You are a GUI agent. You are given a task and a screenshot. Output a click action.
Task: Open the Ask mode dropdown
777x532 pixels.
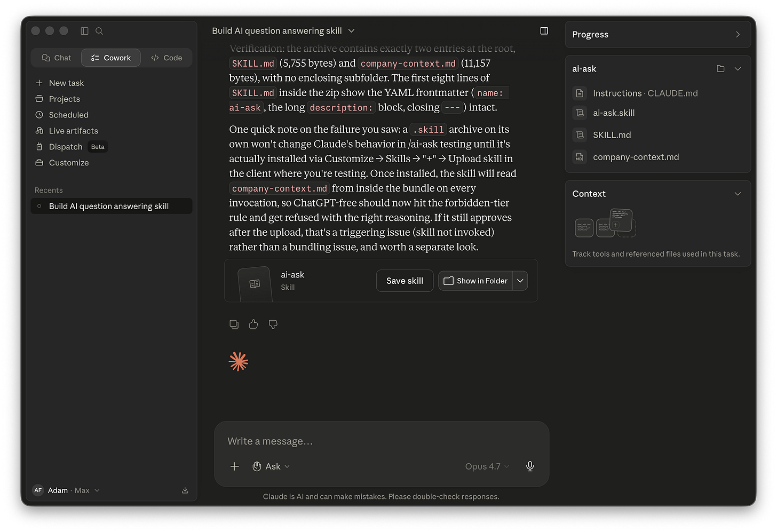coord(271,466)
